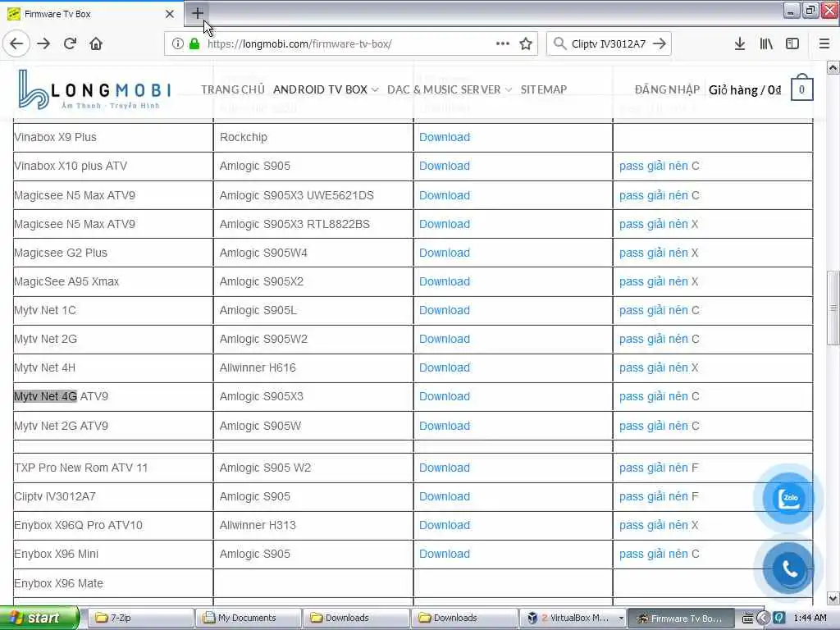The image size is (840, 630).
Task: Open the shopping cart icon showing 0
Action: pyautogui.click(x=802, y=89)
